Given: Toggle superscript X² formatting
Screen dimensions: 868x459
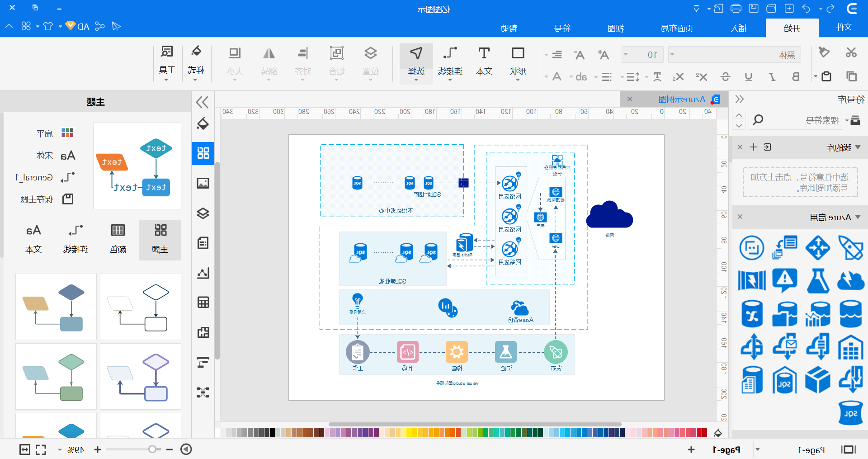Looking at the screenshot, I should click(701, 77).
